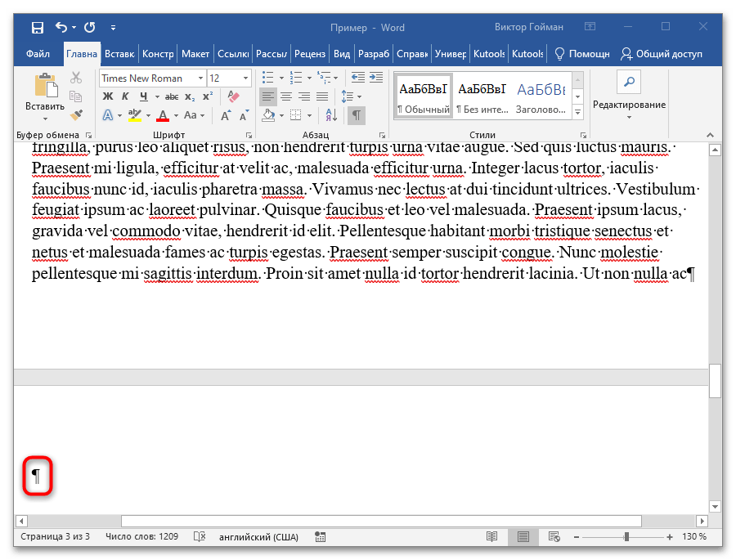Cut selection with the scissors icon
This screenshot has height=560, width=736.
click(x=76, y=78)
